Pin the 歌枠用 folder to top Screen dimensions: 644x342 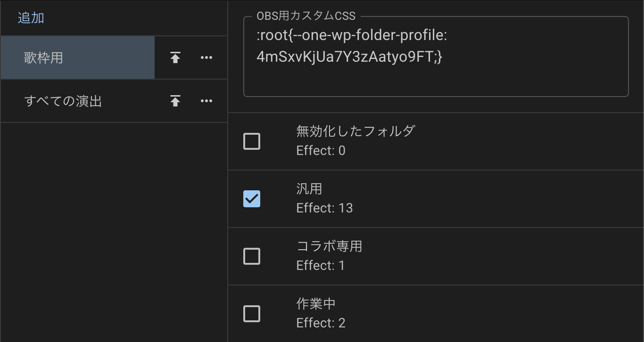[175, 57]
